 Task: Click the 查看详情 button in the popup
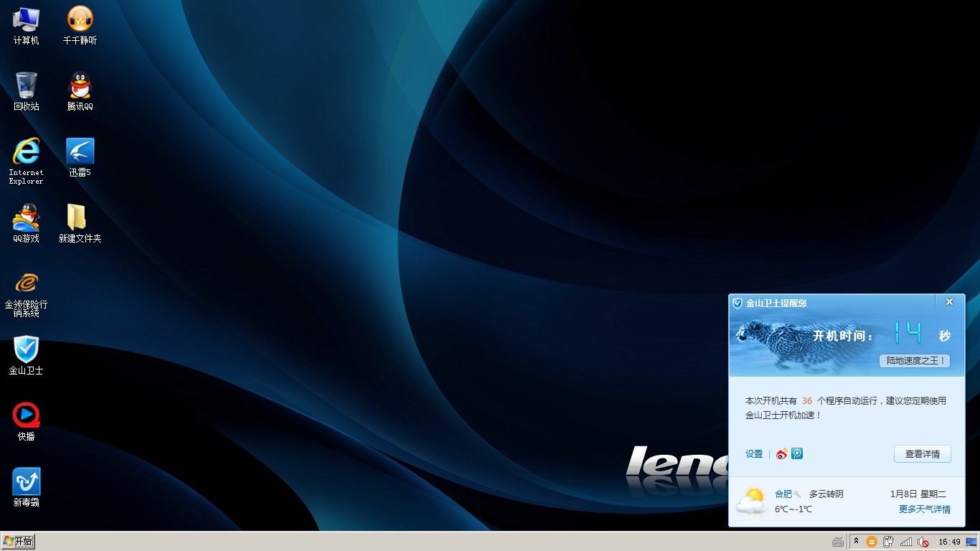pyautogui.click(x=922, y=453)
